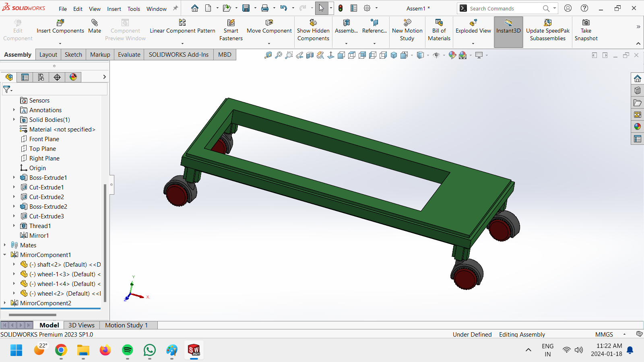Screen dimensions: 644x362
Task: Click the MMGS unit system button
Action: point(604,334)
